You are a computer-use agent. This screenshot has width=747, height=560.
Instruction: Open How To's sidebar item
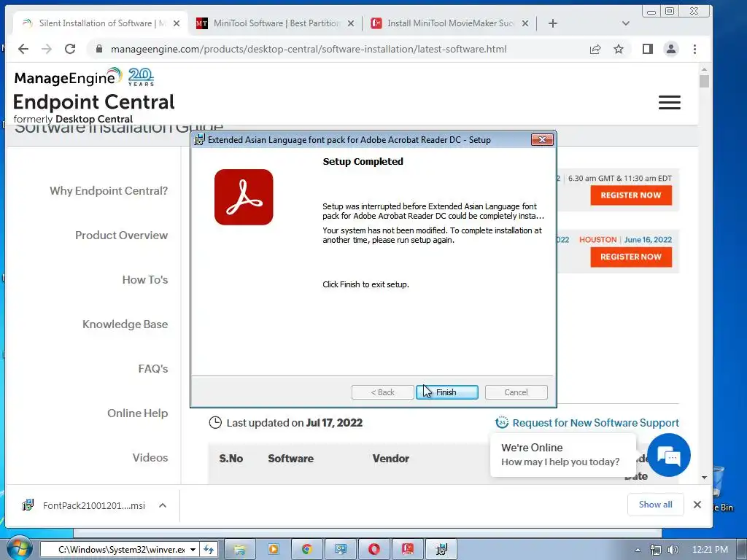pos(145,279)
